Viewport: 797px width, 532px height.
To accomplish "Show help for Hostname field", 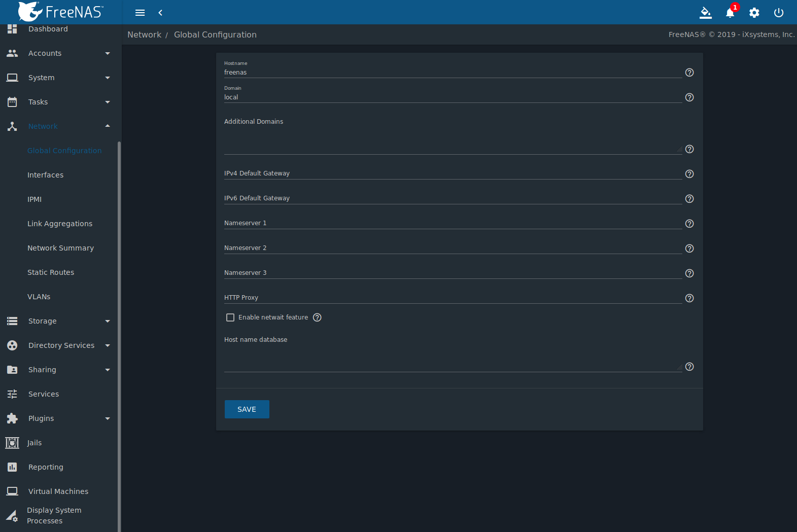I will [689, 73].
